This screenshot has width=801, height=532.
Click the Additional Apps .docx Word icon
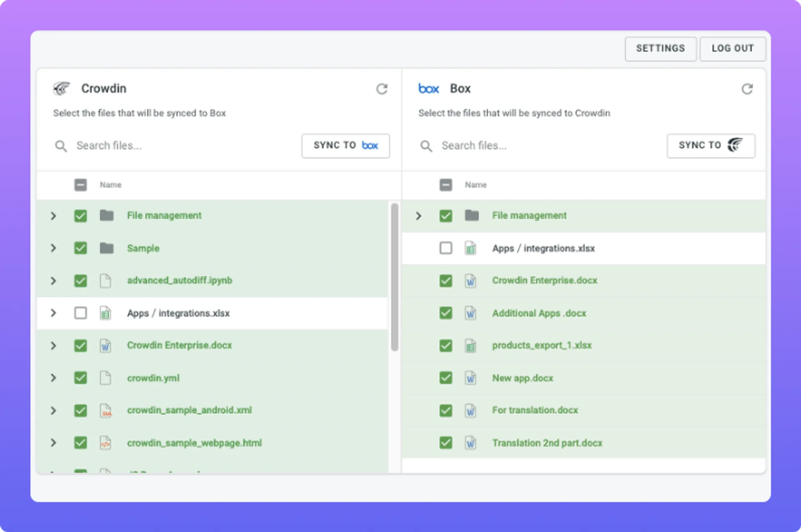point(471,313)
